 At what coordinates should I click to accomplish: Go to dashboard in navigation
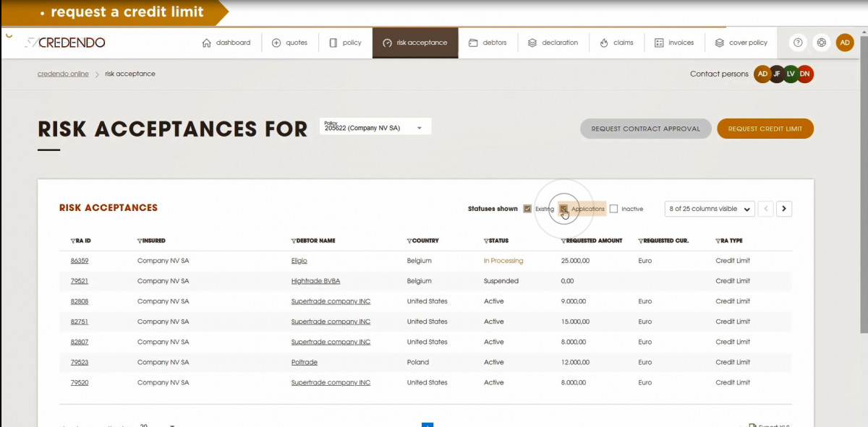click(226, 43)
